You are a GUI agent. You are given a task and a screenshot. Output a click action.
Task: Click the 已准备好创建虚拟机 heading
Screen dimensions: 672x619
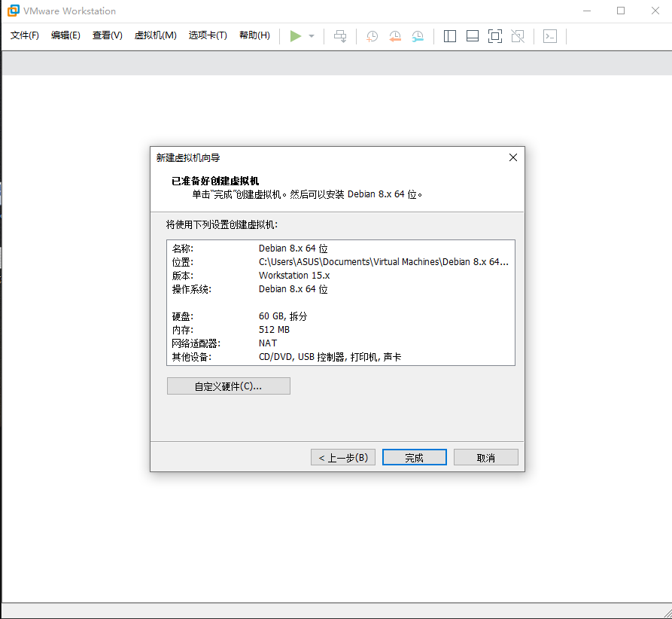coord(215,181)
